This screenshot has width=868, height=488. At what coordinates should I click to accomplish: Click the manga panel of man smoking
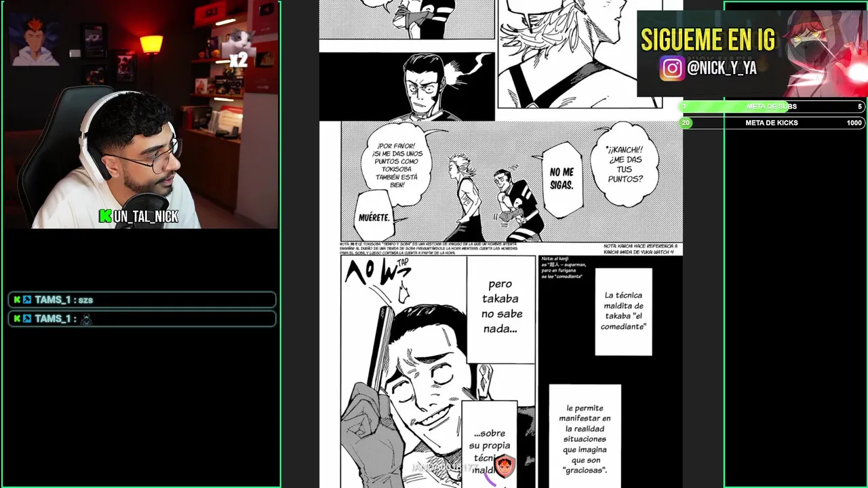pos(407,87)
